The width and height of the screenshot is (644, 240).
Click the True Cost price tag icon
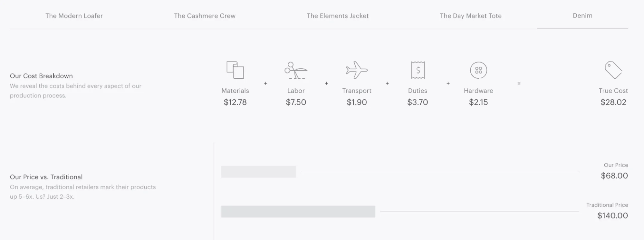[x=613, y=70]
